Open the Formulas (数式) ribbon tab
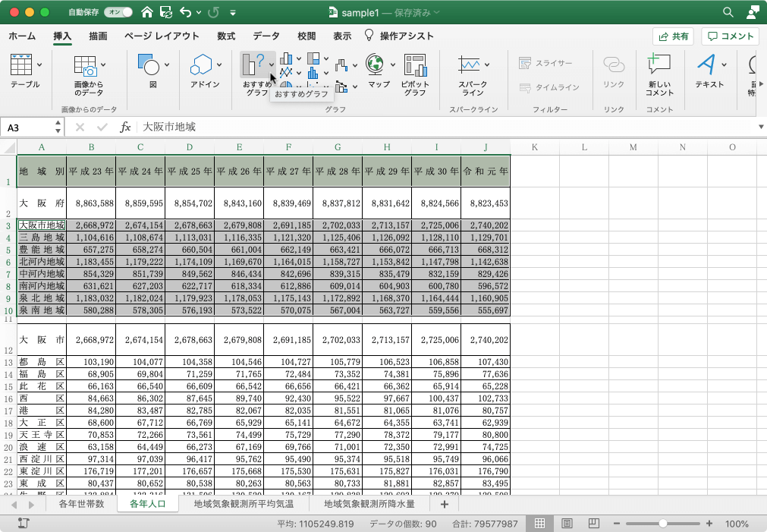Viewport: 767px width, 532px height. coord(226,36)
